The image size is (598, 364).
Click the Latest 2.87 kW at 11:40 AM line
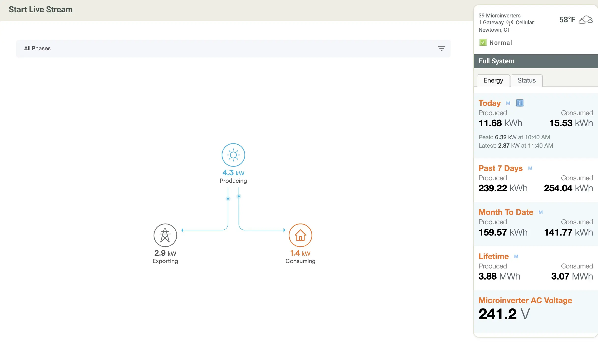[x=516, y=146]
